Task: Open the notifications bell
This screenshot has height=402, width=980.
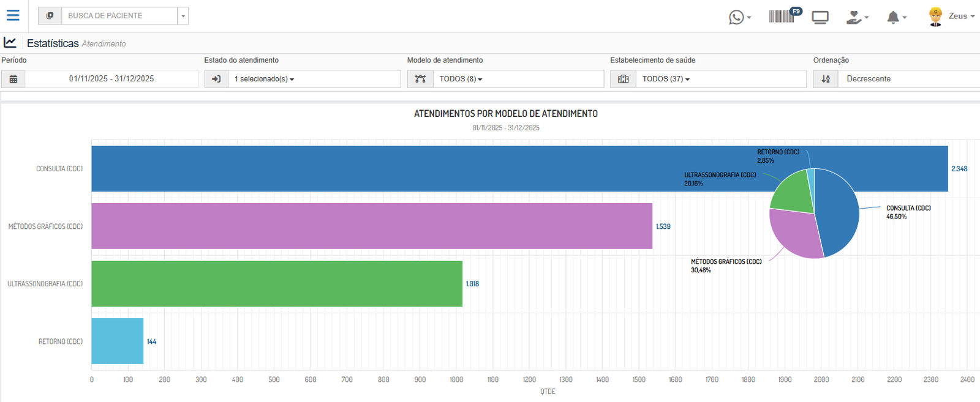Action: 894,17
